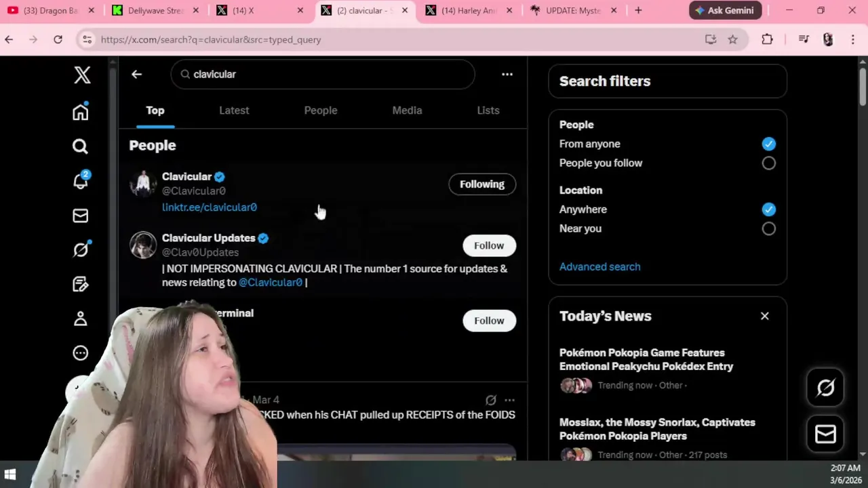Open Clavicular Updates profile avatar

143,245
